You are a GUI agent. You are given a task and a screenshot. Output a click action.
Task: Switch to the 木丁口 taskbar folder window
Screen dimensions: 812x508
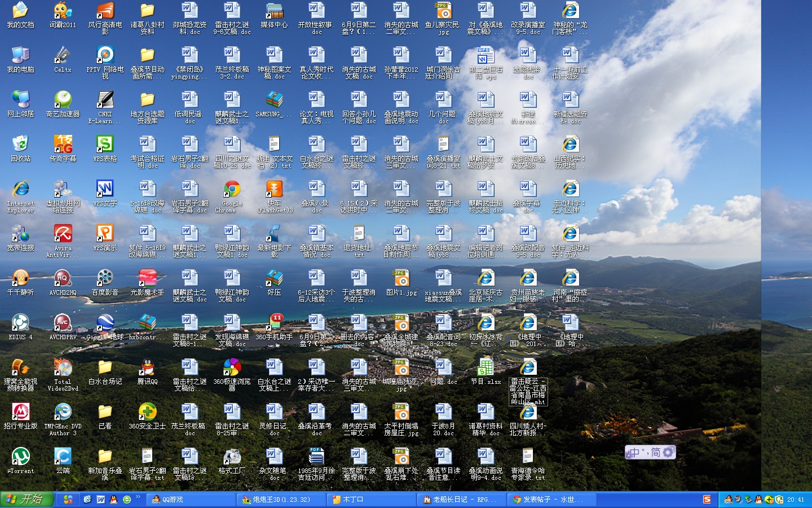[x=370, y=500]
